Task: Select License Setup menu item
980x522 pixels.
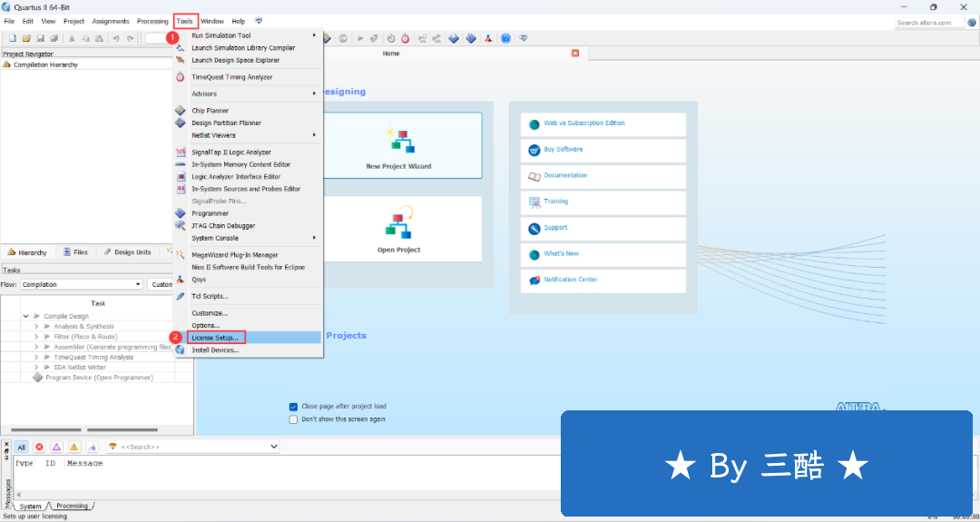Action: click(x=215, y=338)
